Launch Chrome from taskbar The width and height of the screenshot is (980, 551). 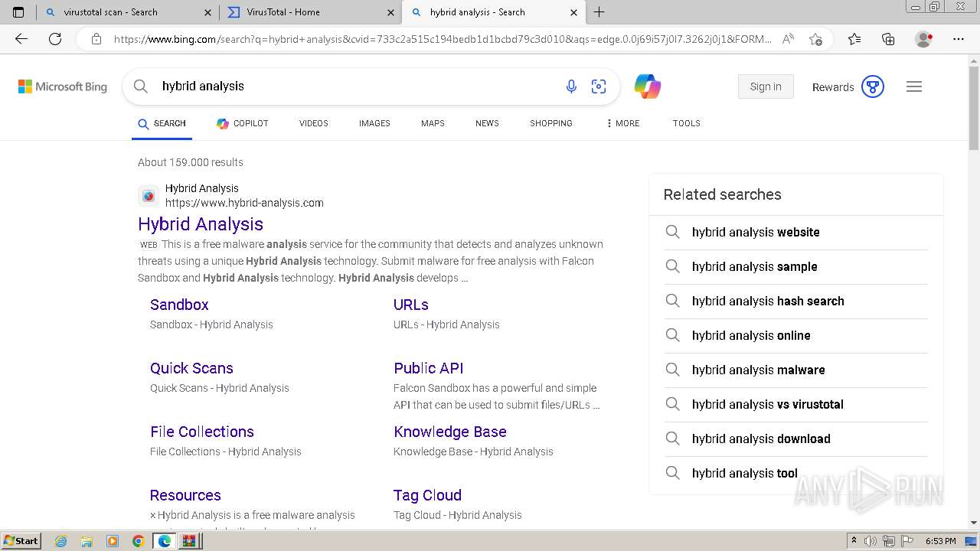[138, 541]
